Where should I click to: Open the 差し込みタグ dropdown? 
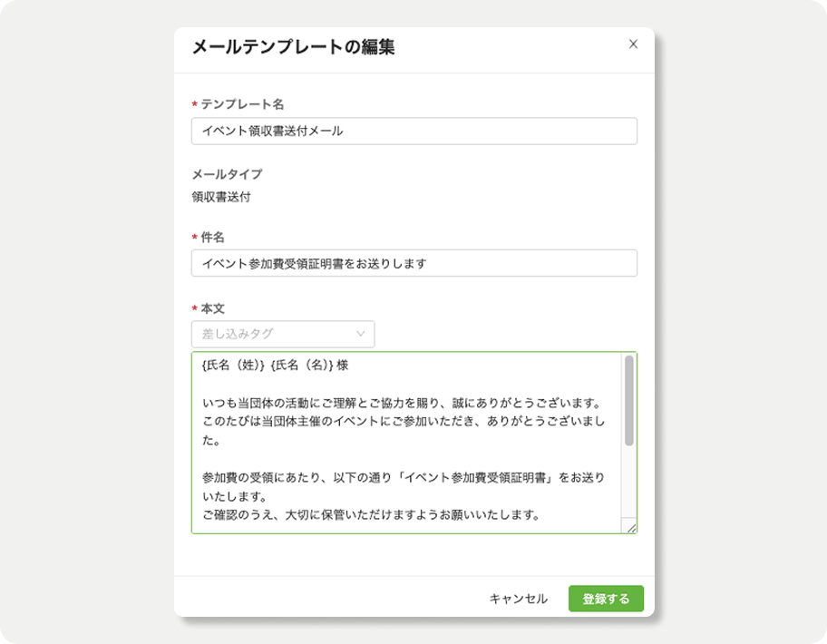[x=283, y=334]
